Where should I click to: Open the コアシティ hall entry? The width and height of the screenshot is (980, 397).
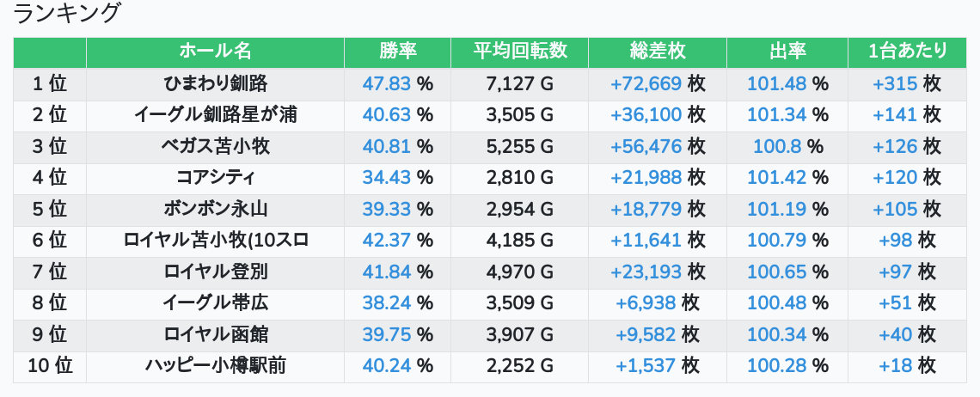[x=215, y=178]
